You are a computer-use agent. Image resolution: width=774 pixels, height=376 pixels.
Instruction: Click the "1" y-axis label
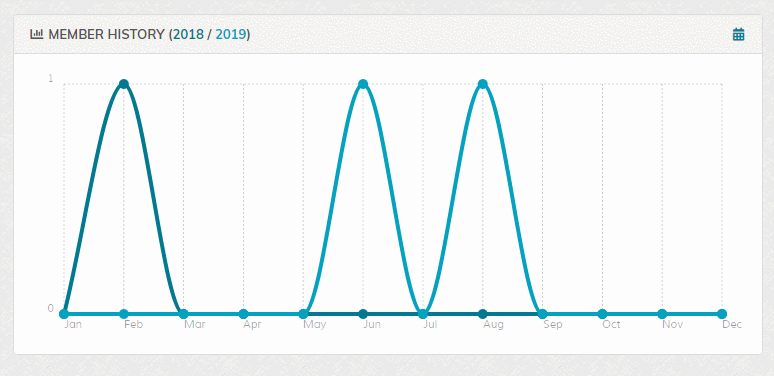[x=50, y=78]
